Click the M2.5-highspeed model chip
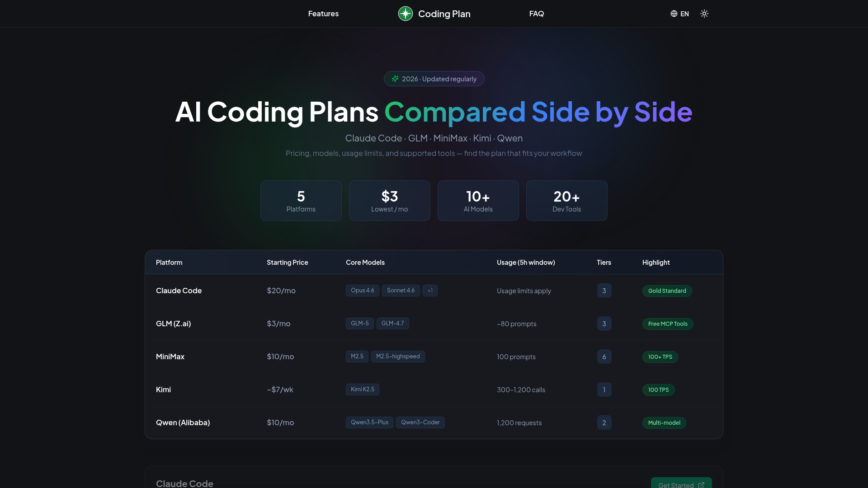The height and width of the screenshot is (488, 868). point(398,357)
